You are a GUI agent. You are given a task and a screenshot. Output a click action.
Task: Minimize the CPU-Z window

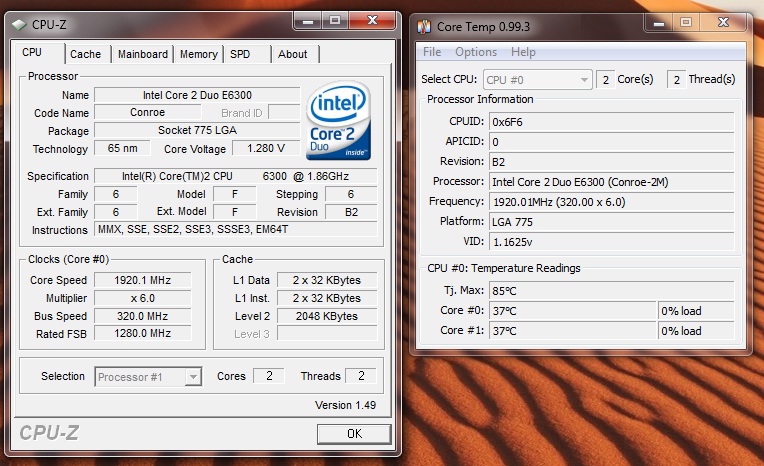click(x=307, y=21)
